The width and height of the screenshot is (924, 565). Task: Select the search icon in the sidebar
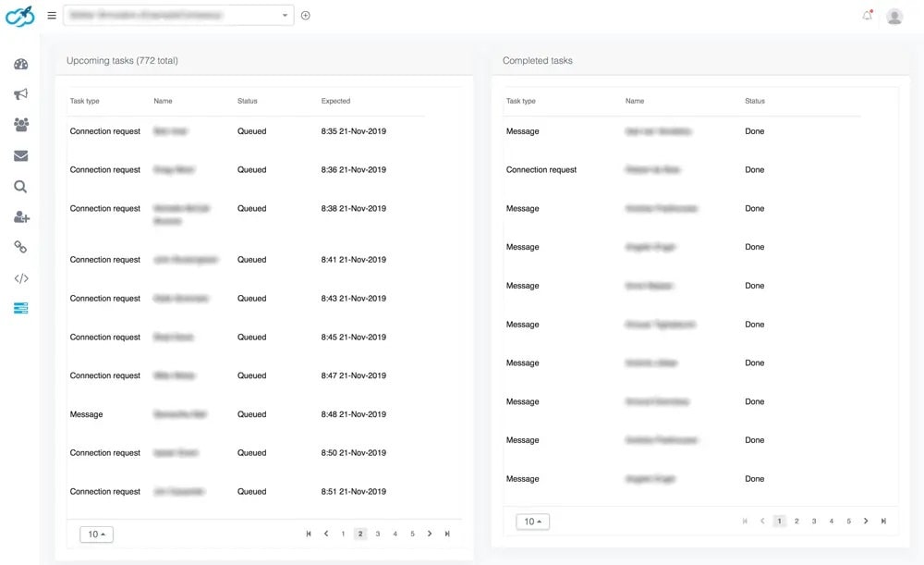[20, 186]
